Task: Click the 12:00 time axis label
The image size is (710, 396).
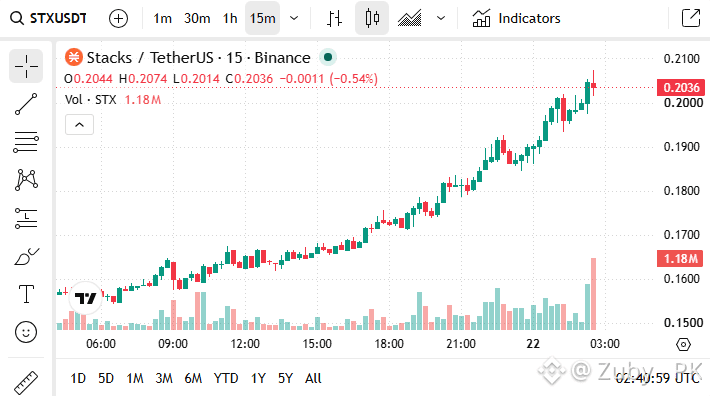Action: click(x=245, y=344)
